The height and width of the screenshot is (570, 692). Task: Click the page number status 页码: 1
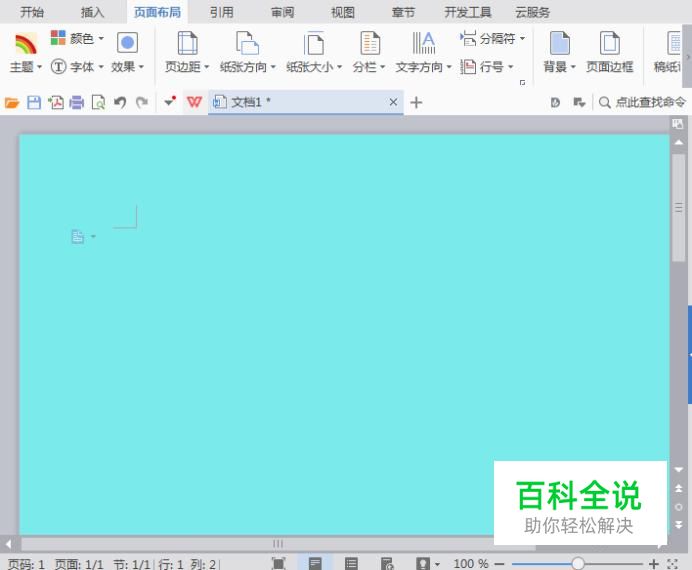pos(26,564)
